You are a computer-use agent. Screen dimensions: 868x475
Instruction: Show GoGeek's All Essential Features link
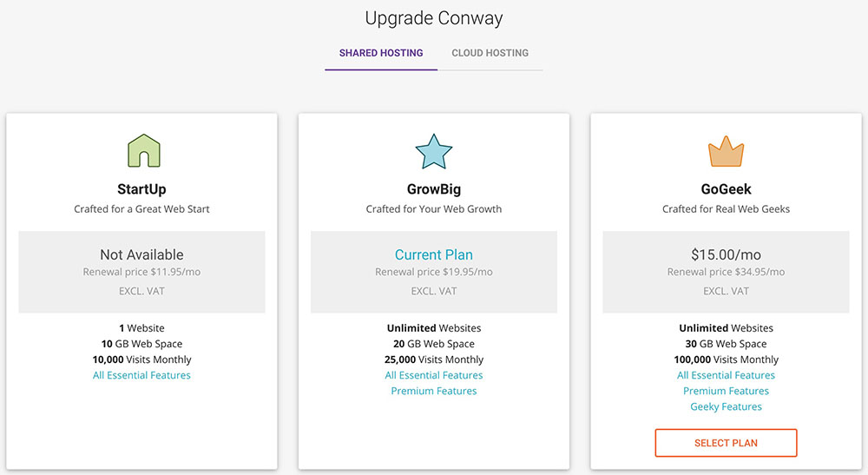click(x=726, y=375)
